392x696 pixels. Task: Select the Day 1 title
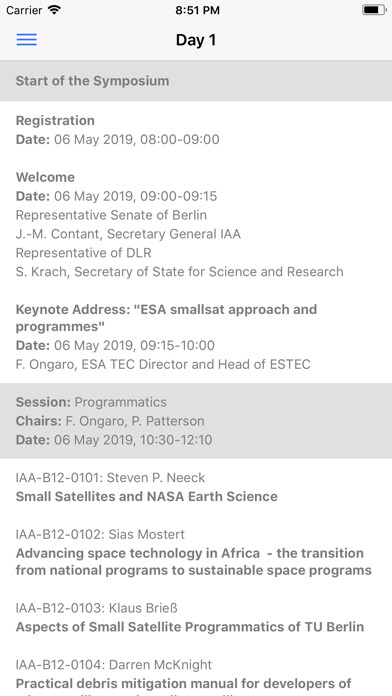pyautogui.click(x=196, y=40)
